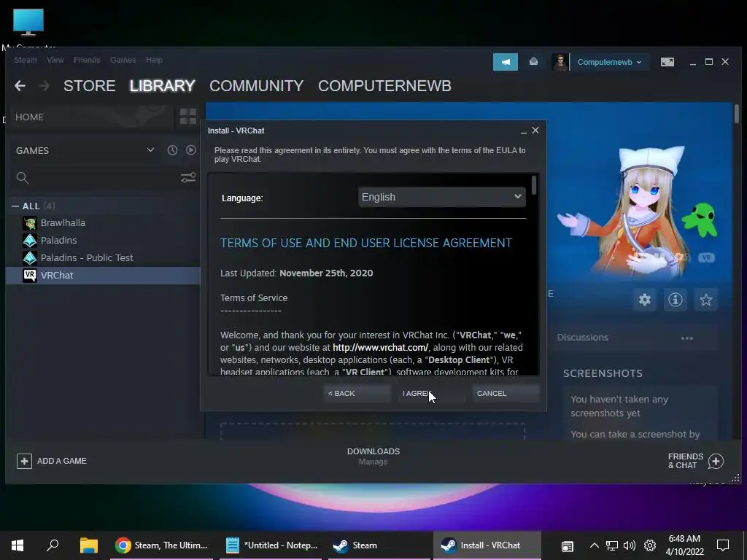Open the COMPUTERNEWB profile tab
Image resolution: width=747 pixels, height=560 pixels.
pyautogui.click(x=384, y=86)
